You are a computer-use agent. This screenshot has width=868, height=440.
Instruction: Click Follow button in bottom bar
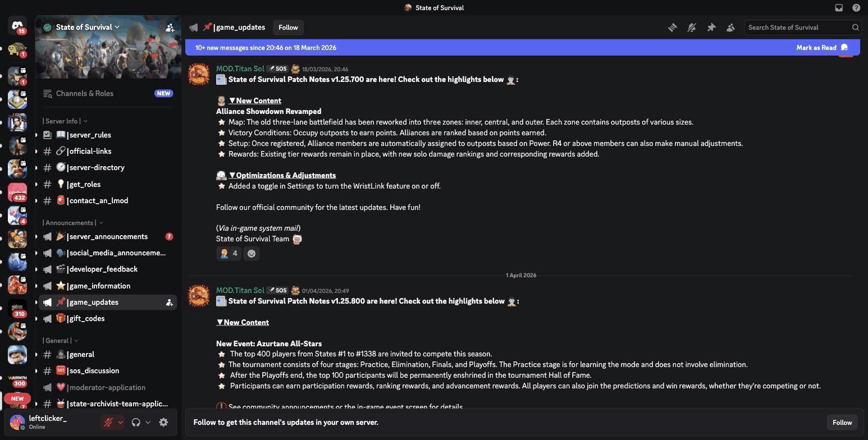842,423
